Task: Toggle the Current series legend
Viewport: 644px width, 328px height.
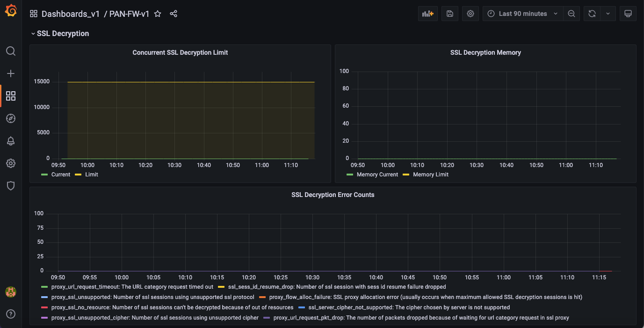Action: click(61, 175)
